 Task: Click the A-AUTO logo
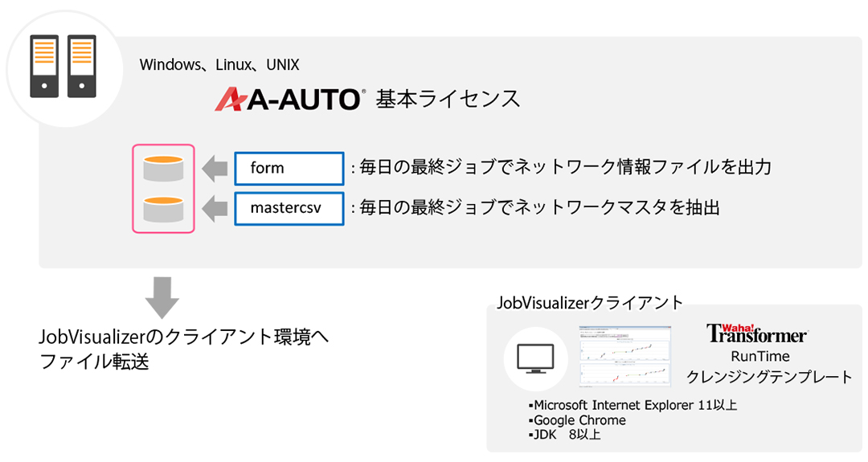tap(290, 100)
